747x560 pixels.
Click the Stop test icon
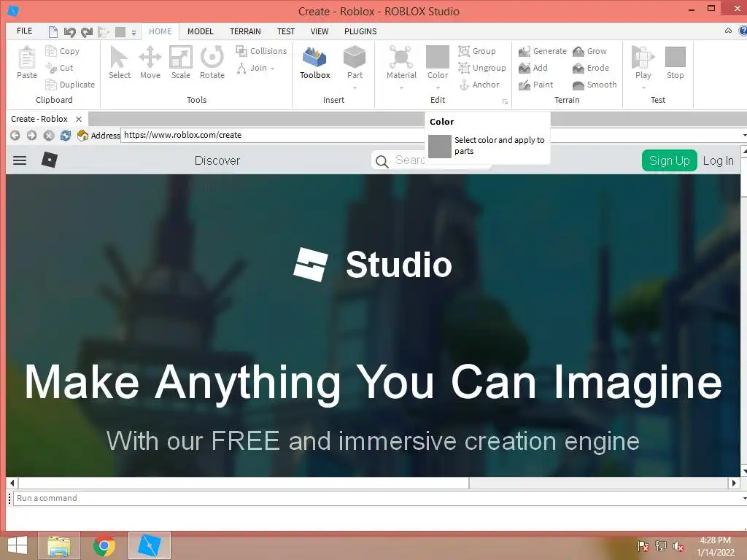pos(675,57)
